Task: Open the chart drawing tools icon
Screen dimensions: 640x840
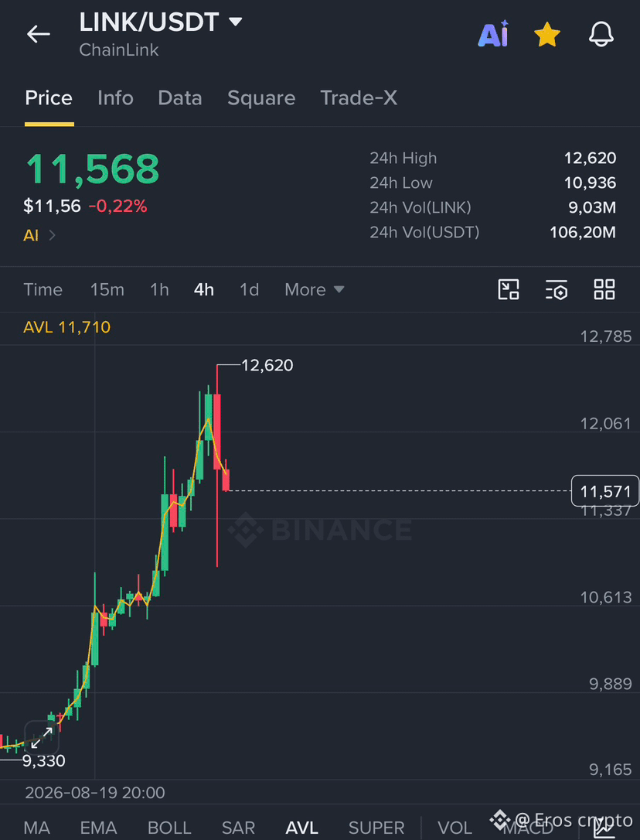Action: pyautogui.click(x=509, y=289)
